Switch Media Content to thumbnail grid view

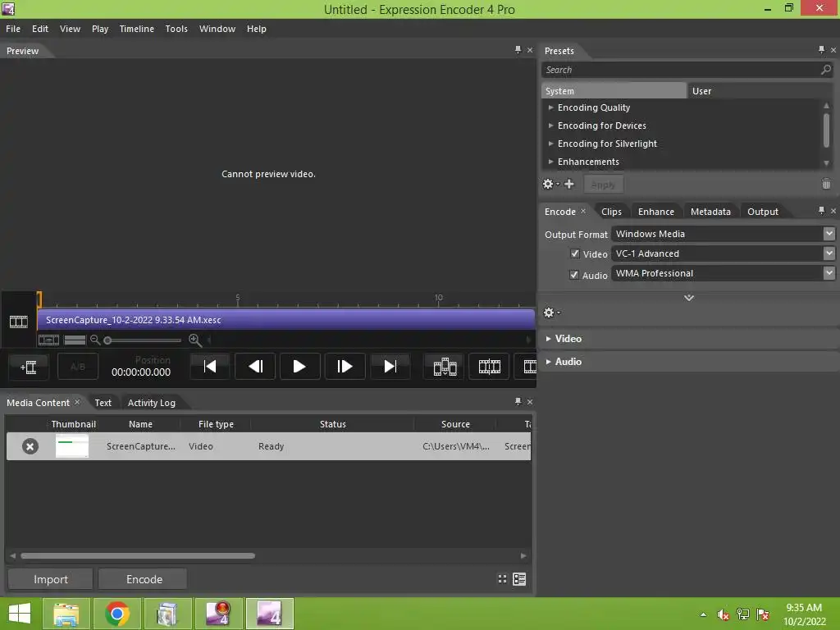502,578
